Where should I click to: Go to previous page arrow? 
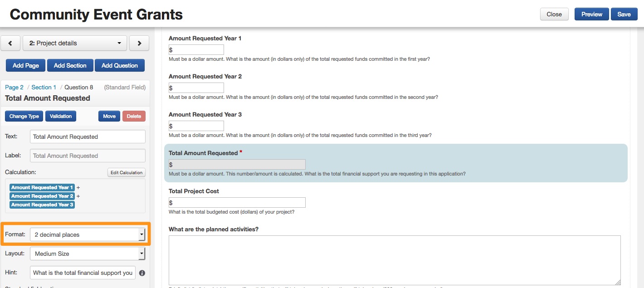click(10, 43)
